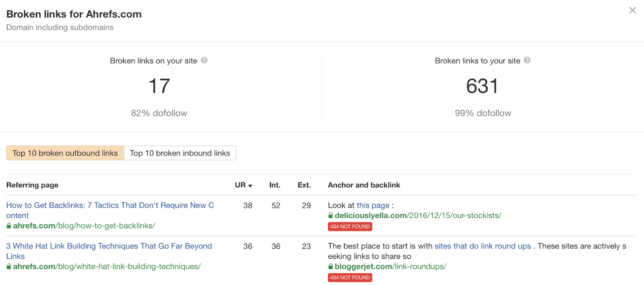Viewport: 644px width, 285px height.
Task: Open ahrefs.com/blog/how-to-get-backlinks/ URL
Action: point(84,226)
